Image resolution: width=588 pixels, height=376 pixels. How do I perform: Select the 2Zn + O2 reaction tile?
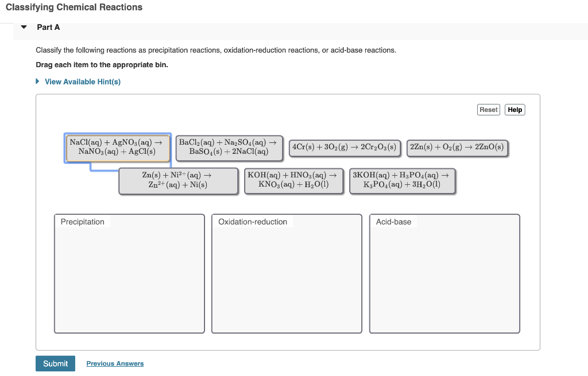(457, 146)
